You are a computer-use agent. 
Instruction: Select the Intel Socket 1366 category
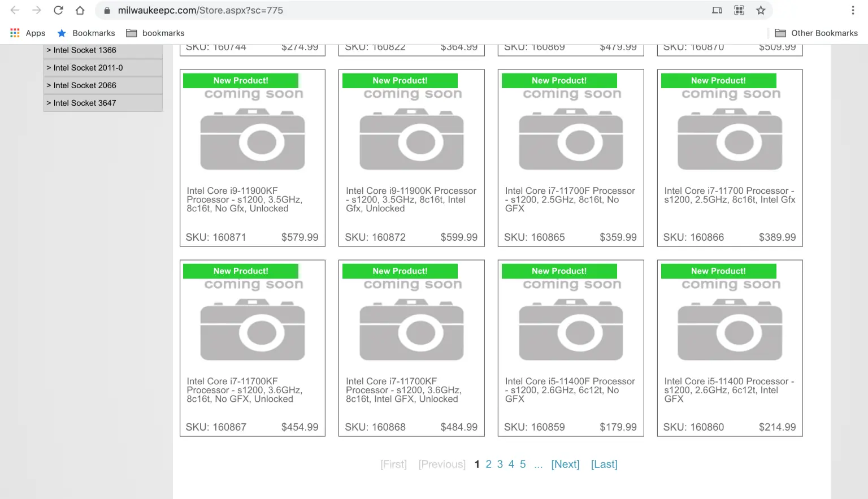pos(103,50)
